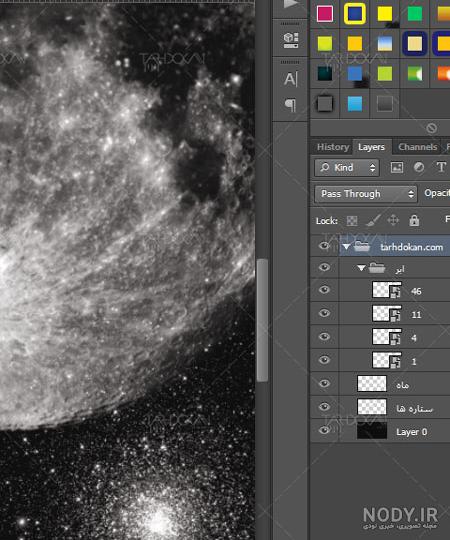This screenshot has width=450, height=540.
Task: Select layer 46 thumbnail
Action: coord(387,290)
